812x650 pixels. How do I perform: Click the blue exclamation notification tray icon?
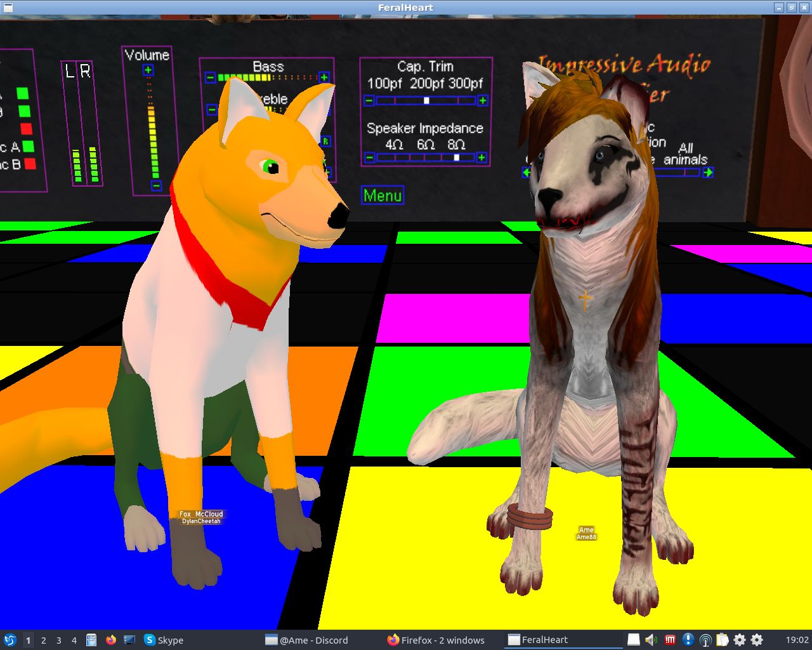(x=688, y=640)
